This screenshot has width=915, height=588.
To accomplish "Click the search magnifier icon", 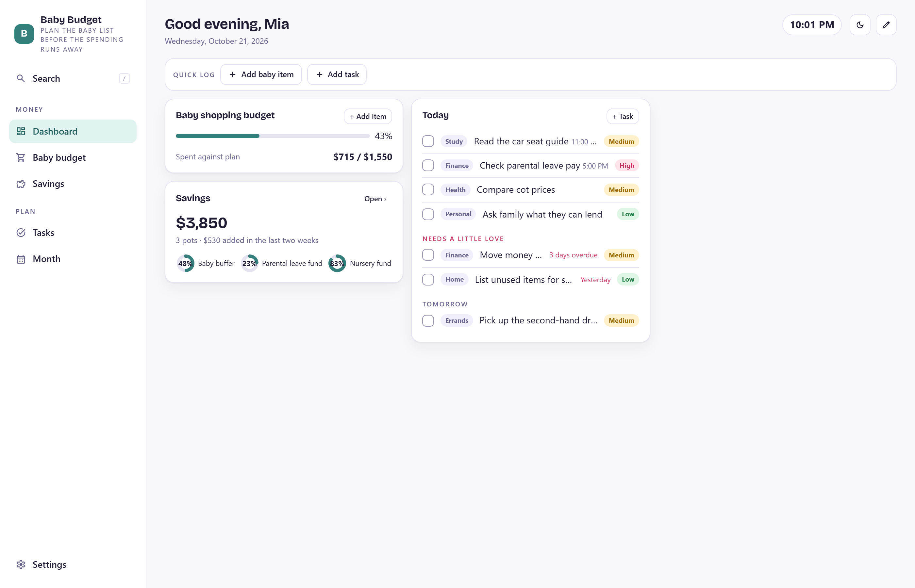I will pos(21,78).
